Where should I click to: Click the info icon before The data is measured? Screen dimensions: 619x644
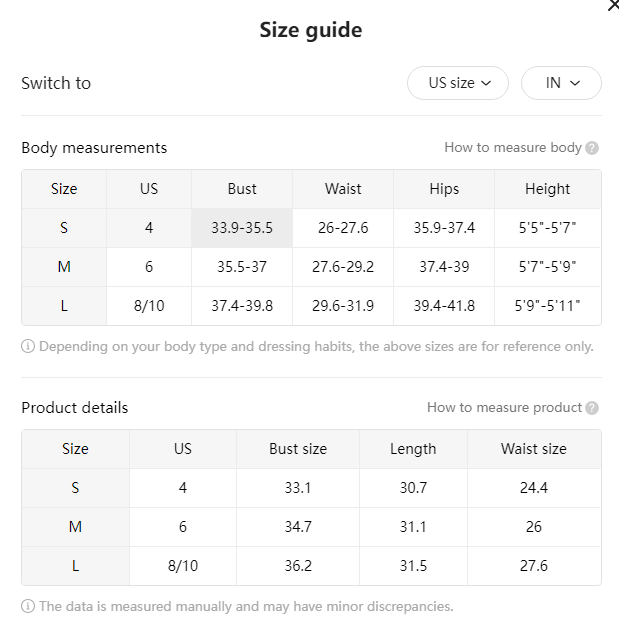(x=28, y=606)
